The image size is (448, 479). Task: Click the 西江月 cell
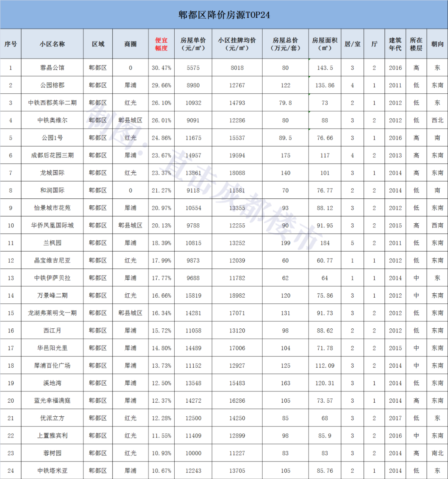click(52, 330)
